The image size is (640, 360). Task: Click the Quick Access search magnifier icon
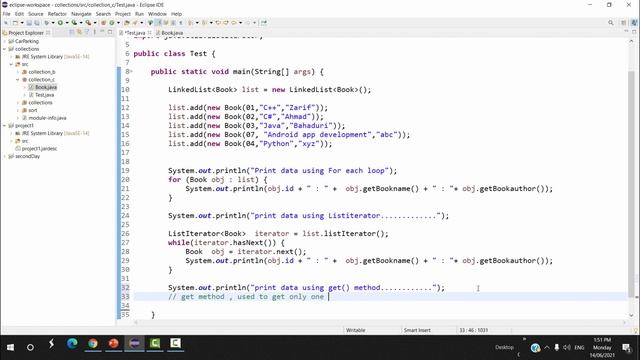[611, 23]
